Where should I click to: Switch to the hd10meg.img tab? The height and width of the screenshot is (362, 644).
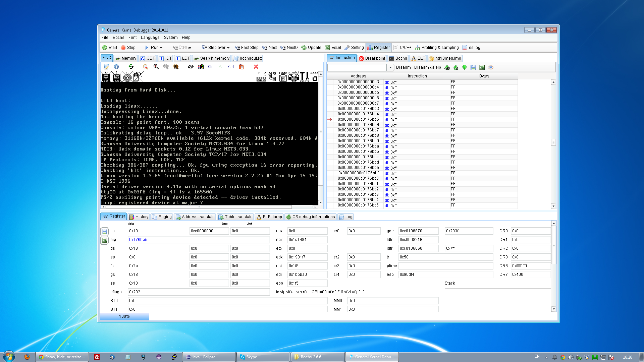coord(445,58)
